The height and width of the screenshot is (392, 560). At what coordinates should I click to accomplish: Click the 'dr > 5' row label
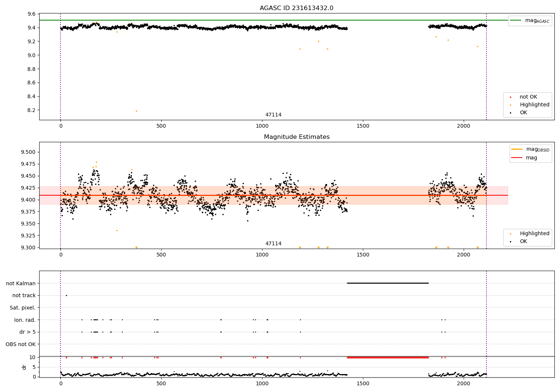point(28,332)
